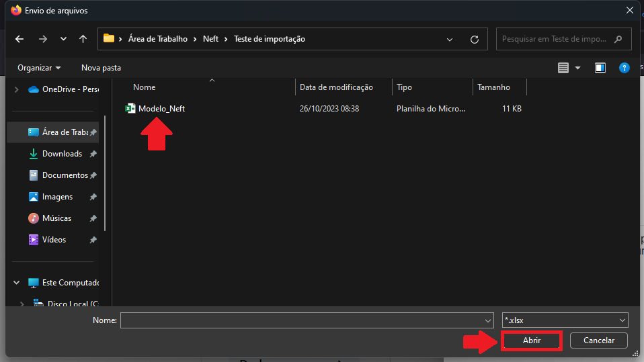Open the Organizar menu
Screen dimensions: 644x362
coord(39,68)
